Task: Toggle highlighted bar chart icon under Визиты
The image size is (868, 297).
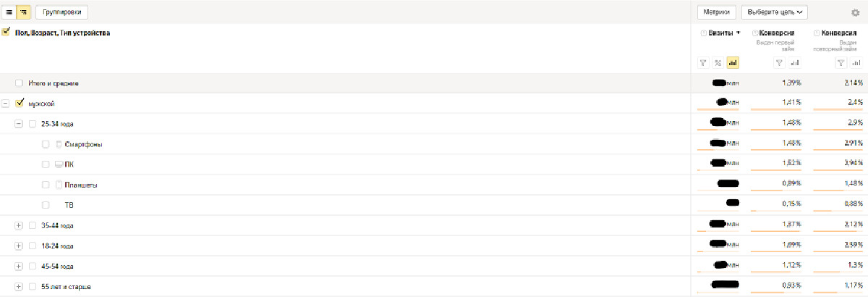Action: click(733, 63)
